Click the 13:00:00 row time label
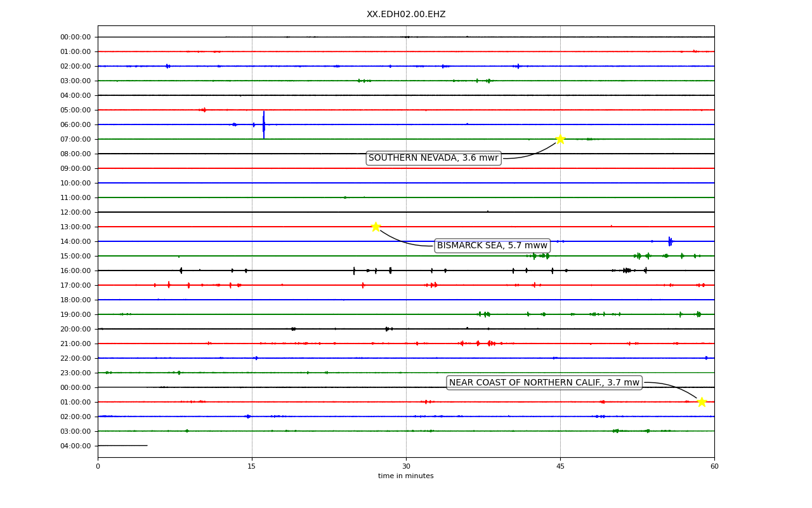The image size is (812, 508). pyautogui.click(x=75, y=227)
